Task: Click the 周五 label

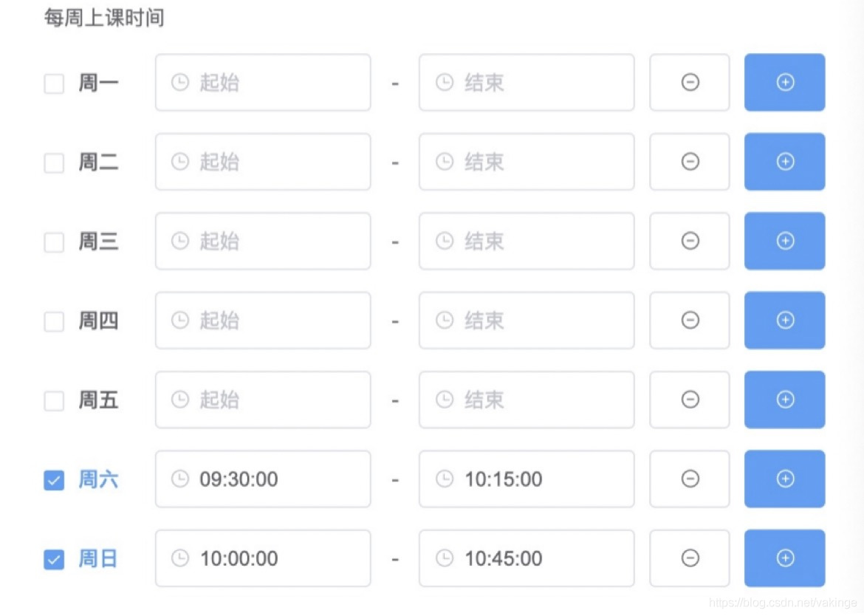Action: coord(98,400)
